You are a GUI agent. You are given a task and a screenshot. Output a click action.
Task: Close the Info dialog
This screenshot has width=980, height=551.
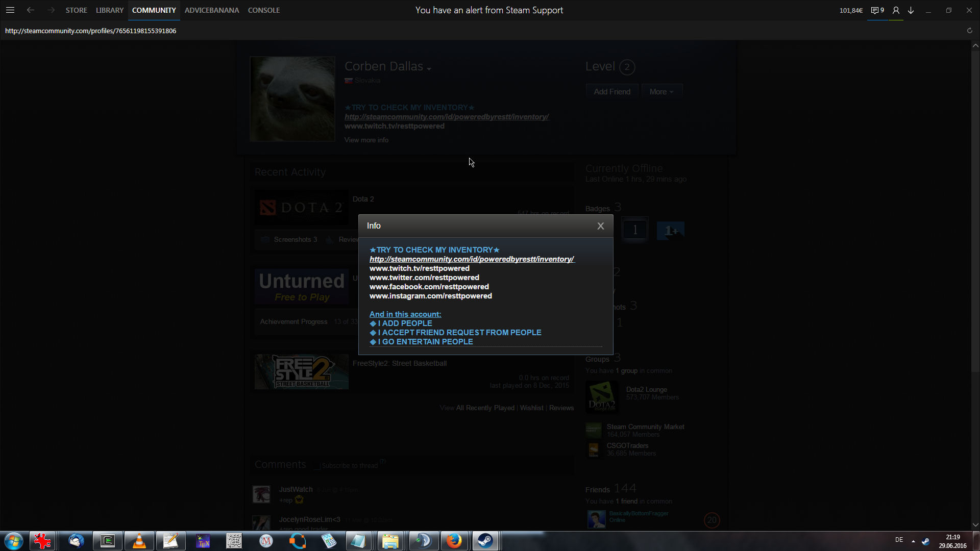point(600,226)
